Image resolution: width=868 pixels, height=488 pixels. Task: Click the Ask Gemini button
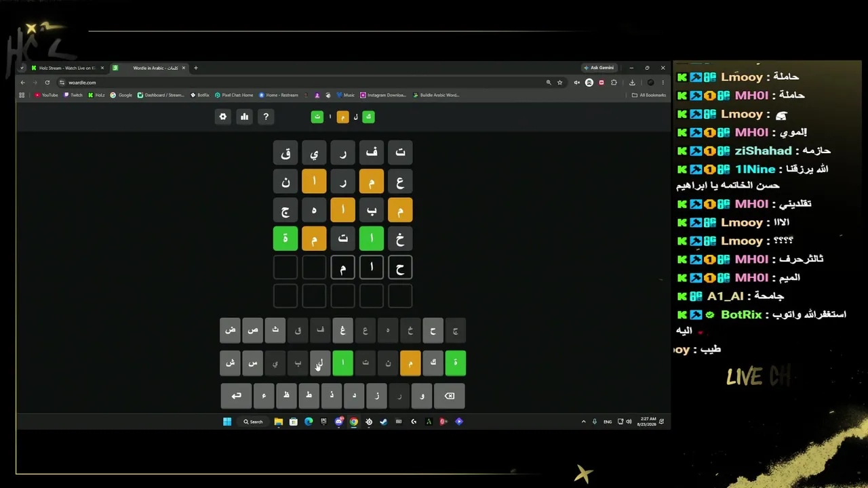coord(599,68)
